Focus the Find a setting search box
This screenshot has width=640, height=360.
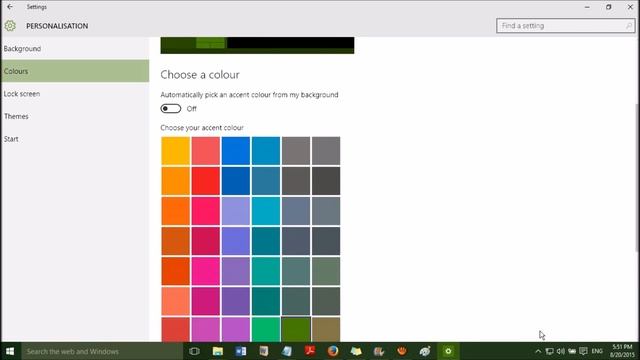pyautogui.click(x=565, y=26)
